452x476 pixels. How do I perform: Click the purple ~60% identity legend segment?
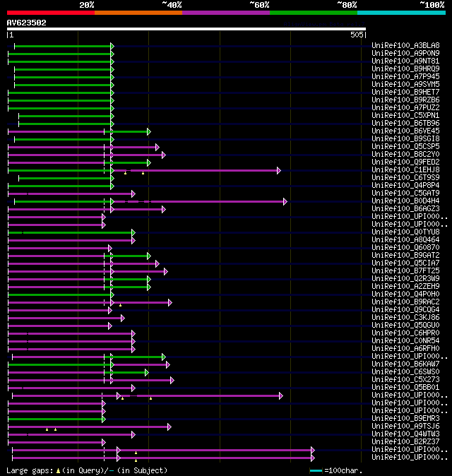pyautogui.click(x=226, y=13)
